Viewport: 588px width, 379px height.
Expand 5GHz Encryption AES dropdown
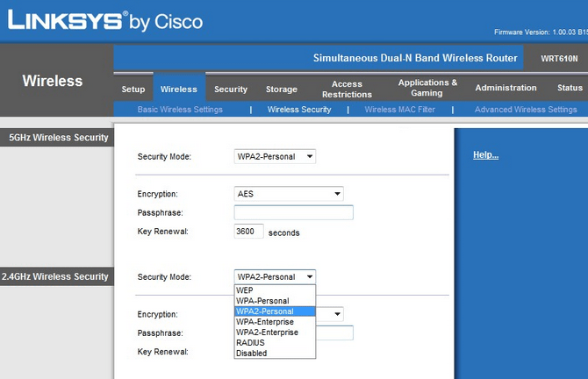click(x=289, y=194)
